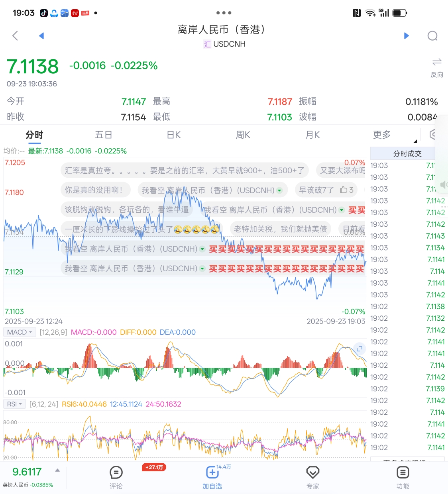Tap 今开 value 7.1147
The image size is (448, 494).
[134, 102]
